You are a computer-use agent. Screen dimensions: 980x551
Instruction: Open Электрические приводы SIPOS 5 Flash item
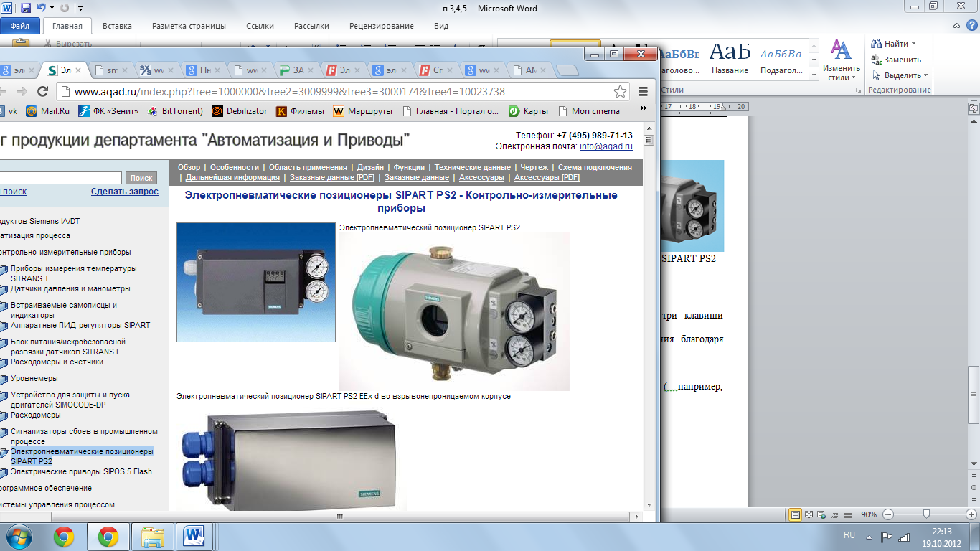81,471
